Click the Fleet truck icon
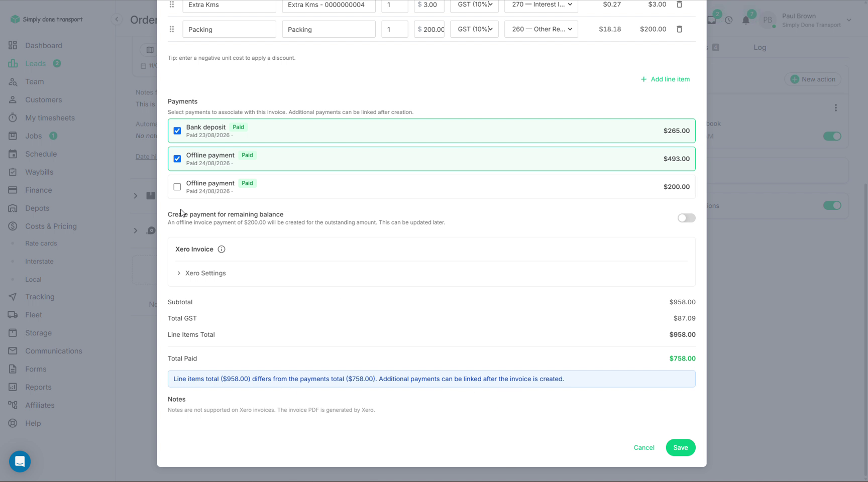 pyautogui.click(x=13, y=315)
